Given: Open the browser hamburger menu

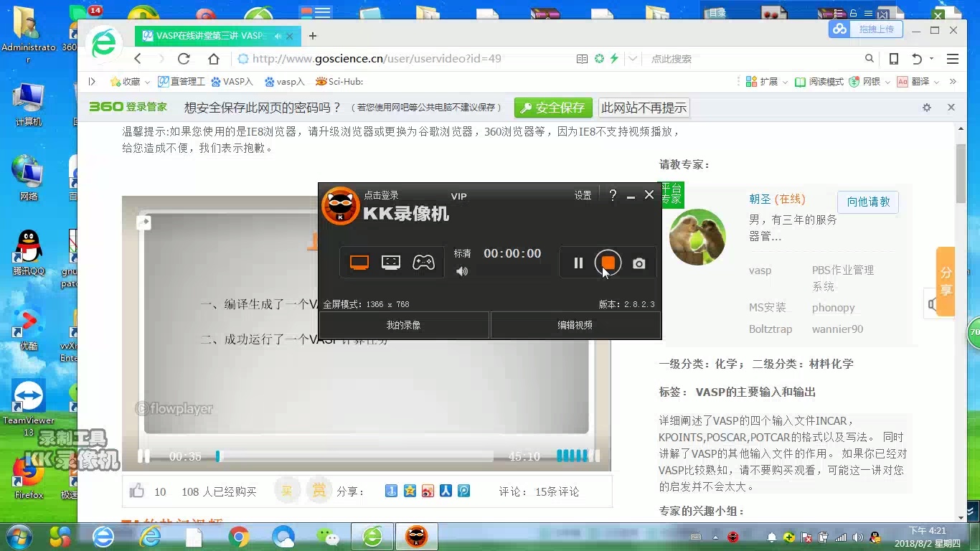Looking at the screenshot, I should [x=952, y=59].
